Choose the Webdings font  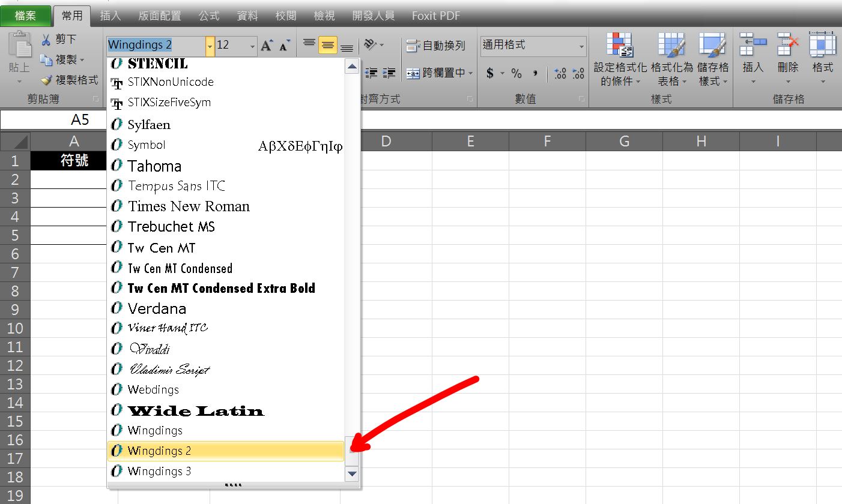[x=226, y=389]
